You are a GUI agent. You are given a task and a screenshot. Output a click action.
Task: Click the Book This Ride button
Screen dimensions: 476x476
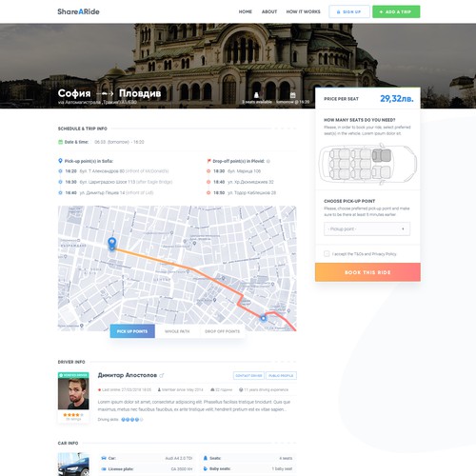tap(367, 272)
